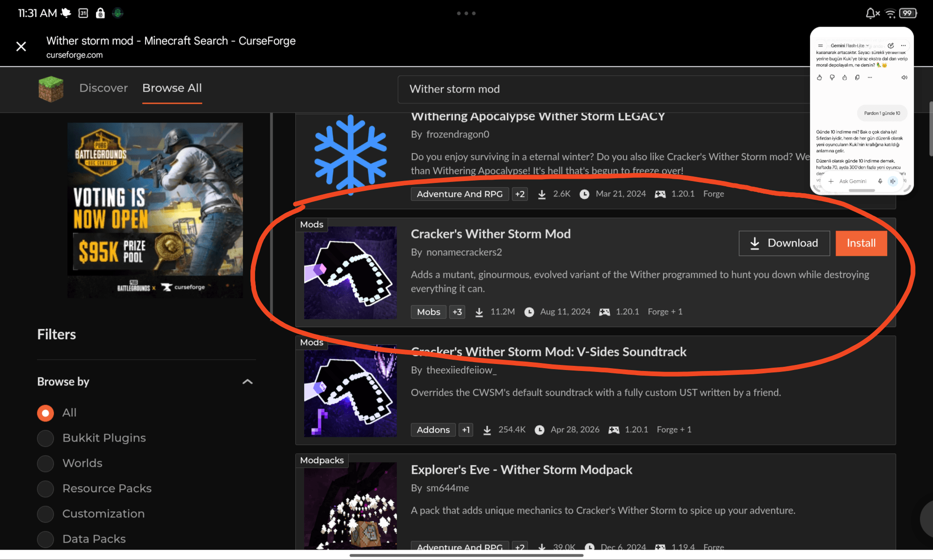Thumbs down the Gemini response
This screenshot has height=560, width=933.
(x=832, y=78)
